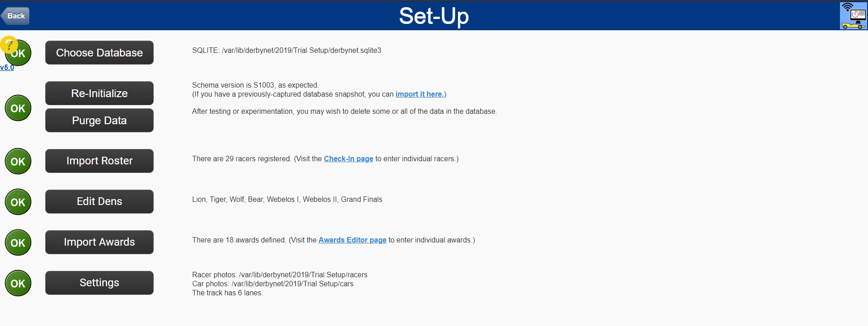Click the OK status icon beside Settings
868x326 pixels.
[18, 283]
